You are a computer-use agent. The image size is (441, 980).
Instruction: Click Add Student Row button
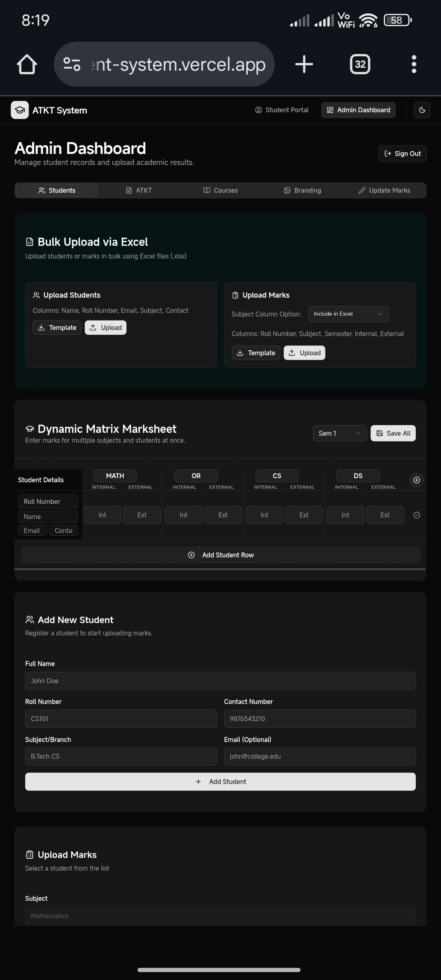point(220,555)
